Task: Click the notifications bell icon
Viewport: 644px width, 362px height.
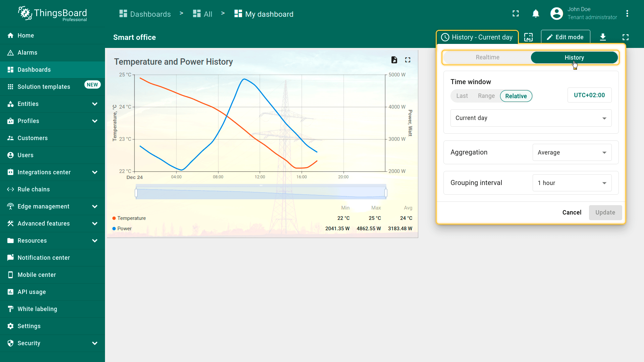Action: (x=536, y=14)
